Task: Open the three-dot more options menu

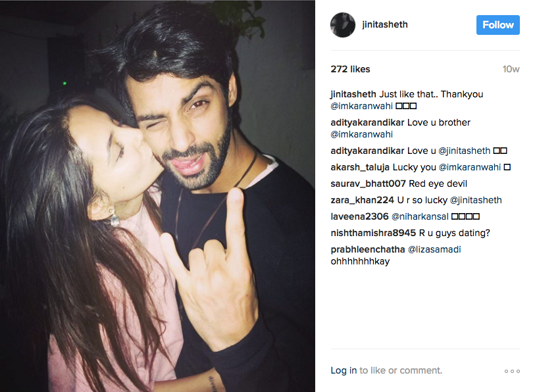Action: (x=512, y=371)
